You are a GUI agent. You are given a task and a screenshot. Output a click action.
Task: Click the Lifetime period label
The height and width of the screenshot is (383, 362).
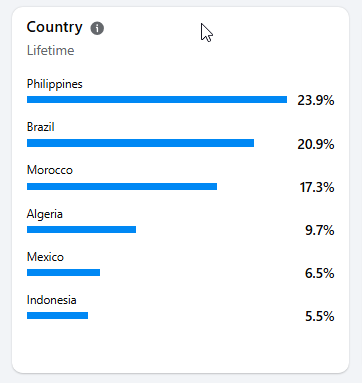click(50, 50)
